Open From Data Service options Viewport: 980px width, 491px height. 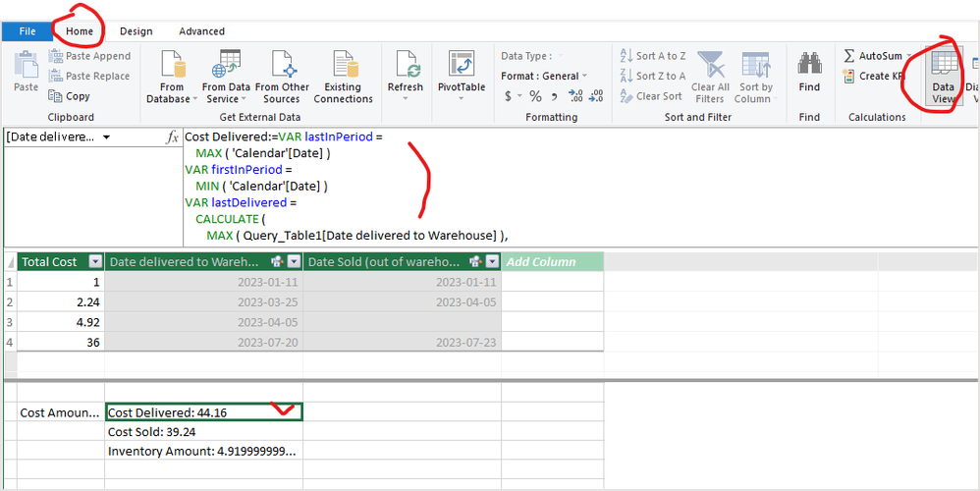point(226,77)
